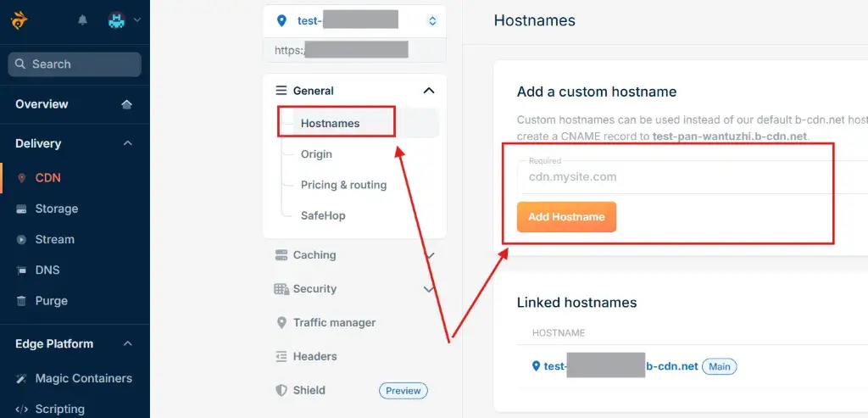Open the user avatar menu
This screenshot has width=868, height=418.
click(x=124, y=20)
